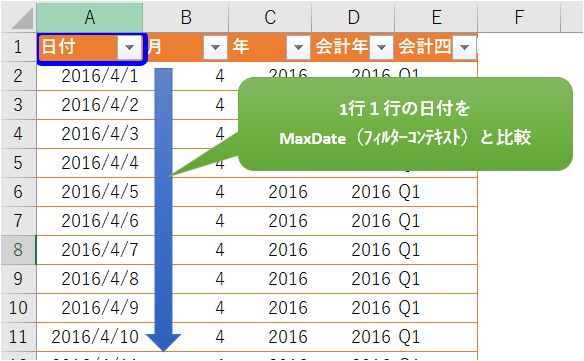The height and width of the screenshot is (361, 584).
Task: Select the date cell 2016/4/6
Action: tap(90, 221)
